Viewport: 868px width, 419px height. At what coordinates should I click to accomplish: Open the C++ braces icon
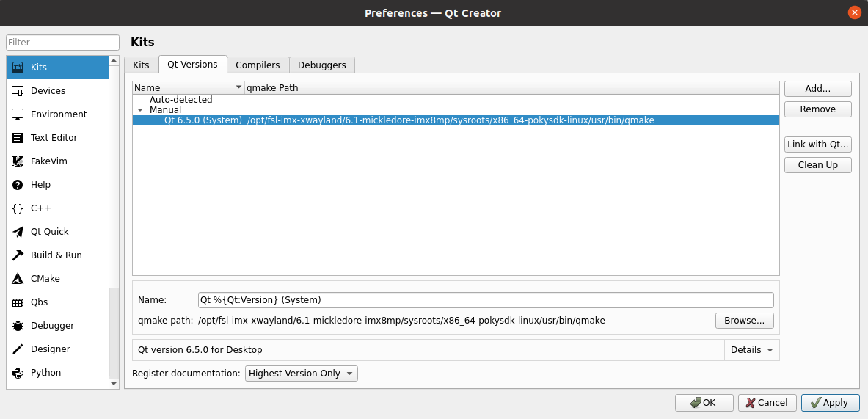(18, 208)
